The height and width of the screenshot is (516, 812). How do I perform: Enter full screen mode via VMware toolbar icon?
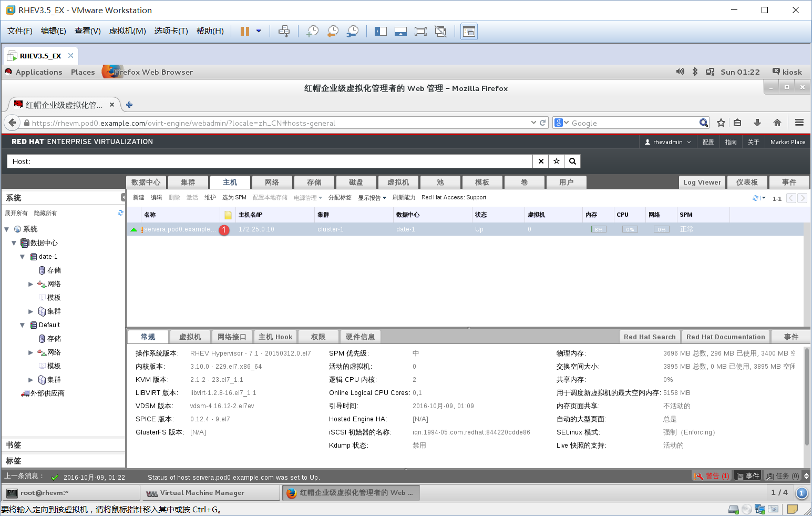pyautogui.click(x=420, y=31)
